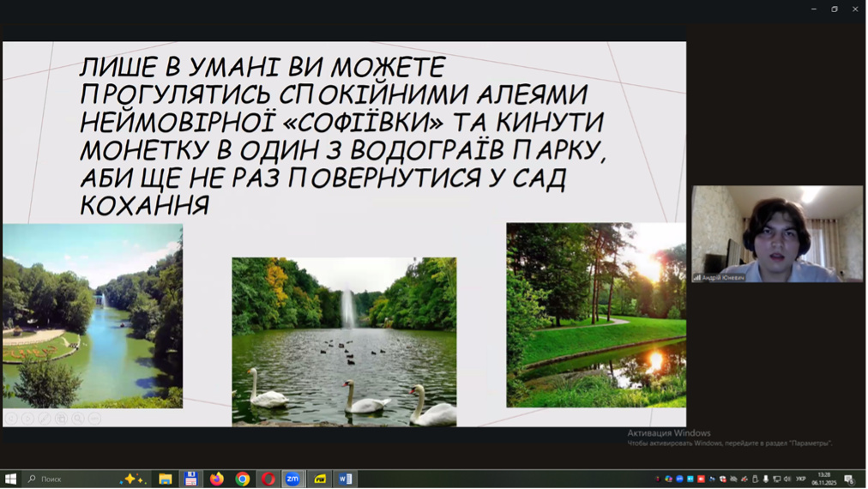Open Opera browser from taskbar
The image size is (868, 489).
(268, 479)
